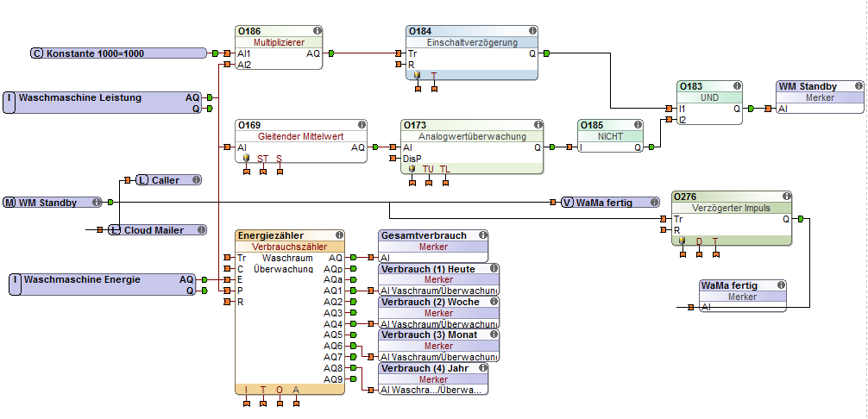Click info icon on O173 Analogwertüberwachung
Image resolution: width=868 pixels, height=419 pixels.
pos(538,125)
